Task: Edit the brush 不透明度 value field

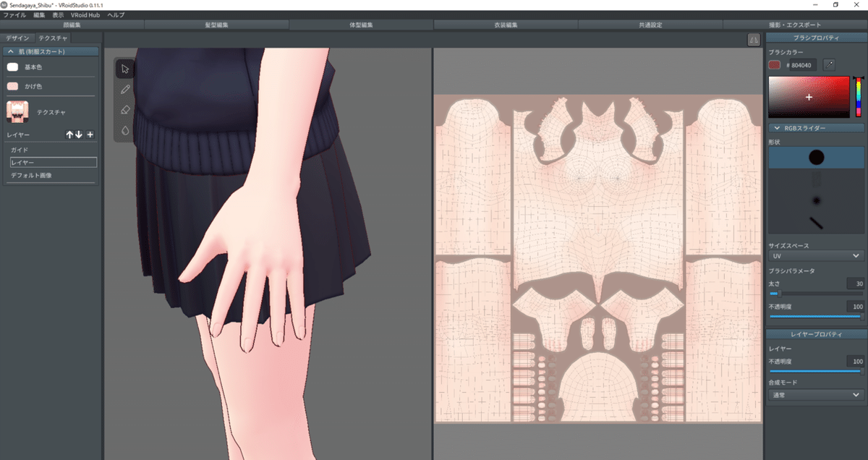Action: pos(856,307)
